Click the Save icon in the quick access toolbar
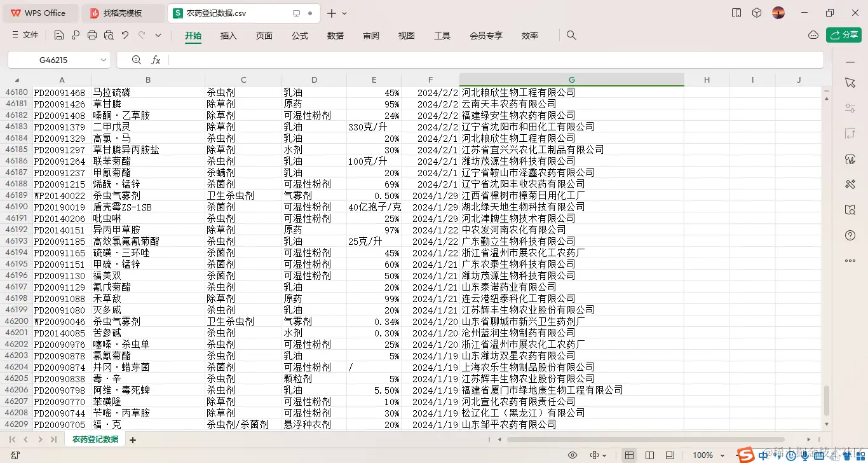 point(59,36)
